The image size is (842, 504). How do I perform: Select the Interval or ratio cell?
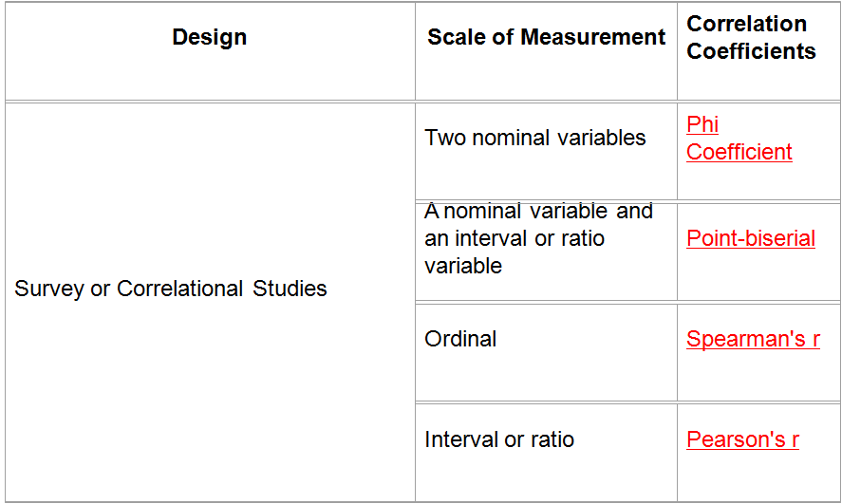pos(546,453)
